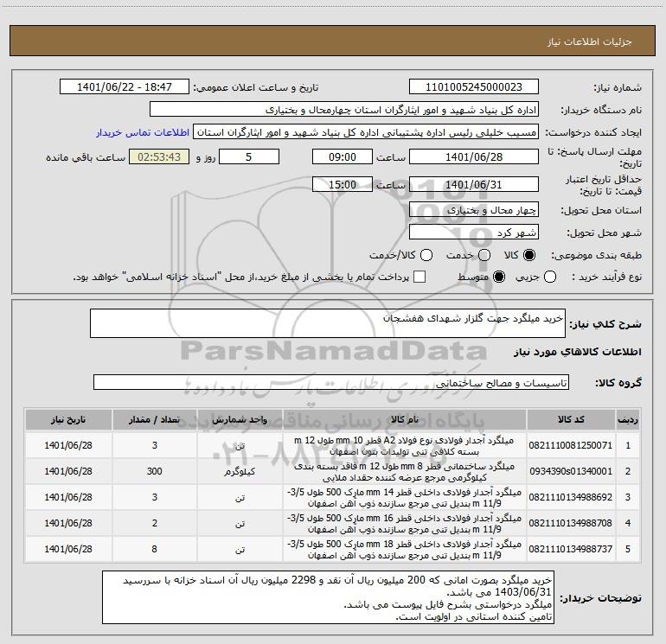
Task: Click the نام کالا column header
Action: pyautogui.click(x=405, y=419)
